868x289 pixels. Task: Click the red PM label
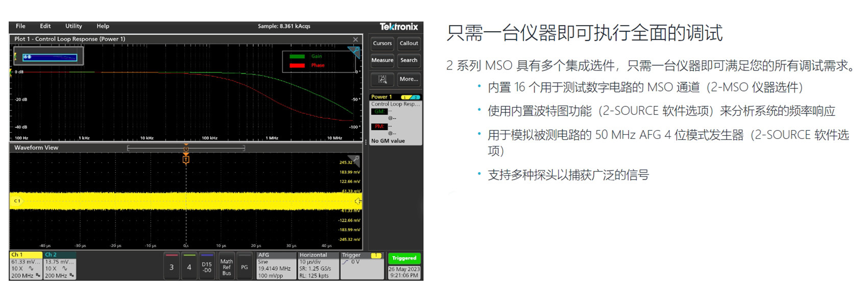(x=379, y=126)
